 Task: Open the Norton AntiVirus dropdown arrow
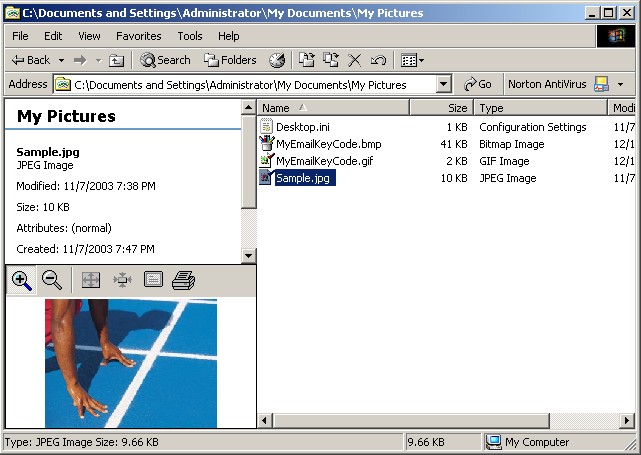pyautogui.click(x=621, y=85)
